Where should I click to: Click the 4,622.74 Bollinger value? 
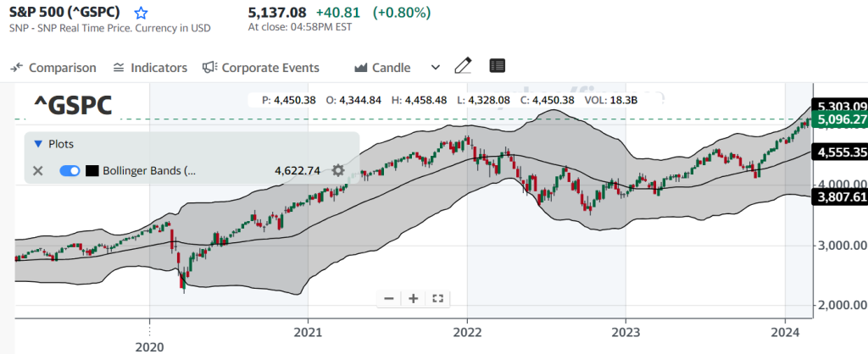[298, 170]
